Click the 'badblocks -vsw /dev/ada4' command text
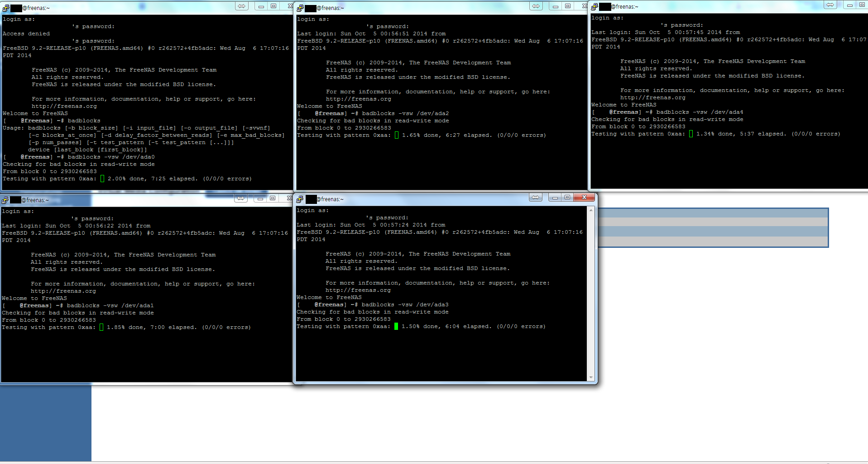This screenshot has height=464, width=868. click(700, 112)
